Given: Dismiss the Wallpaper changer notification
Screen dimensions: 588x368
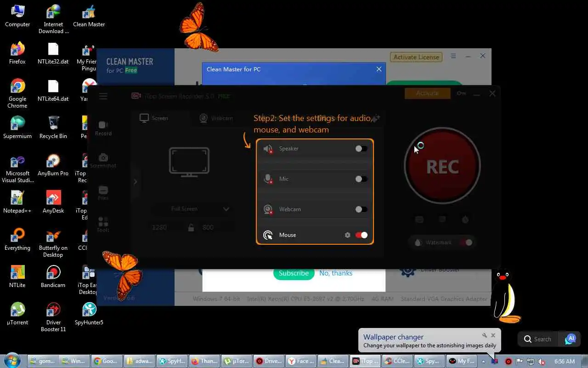Looking at the screenshot, I should 493,336.
